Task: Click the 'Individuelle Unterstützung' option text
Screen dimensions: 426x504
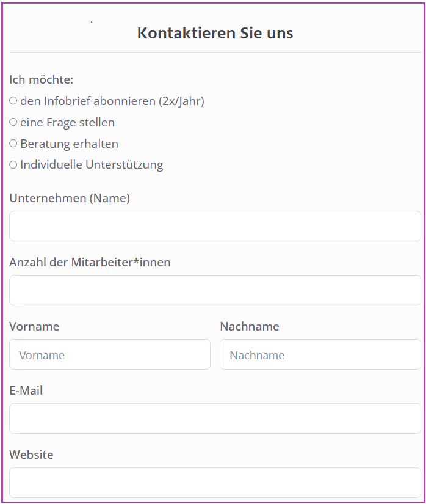Action: tap(92, 165)
